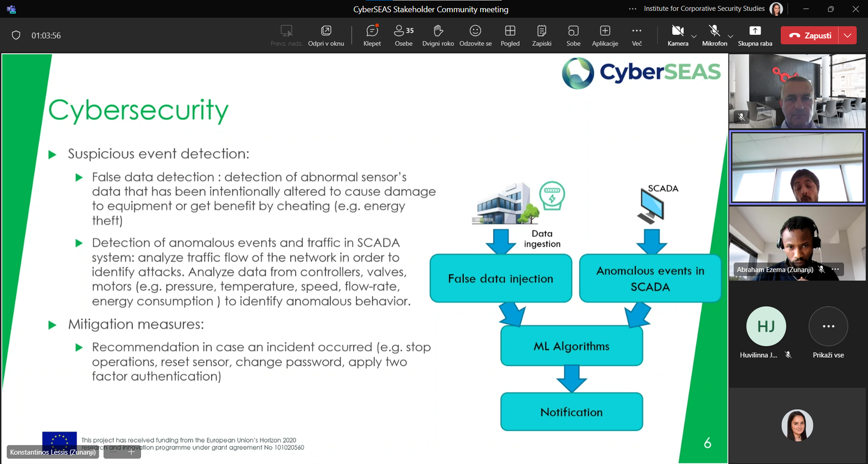Open Sobe breakout rooms
This screenshot has width=868, height=464.
[573, 35]
